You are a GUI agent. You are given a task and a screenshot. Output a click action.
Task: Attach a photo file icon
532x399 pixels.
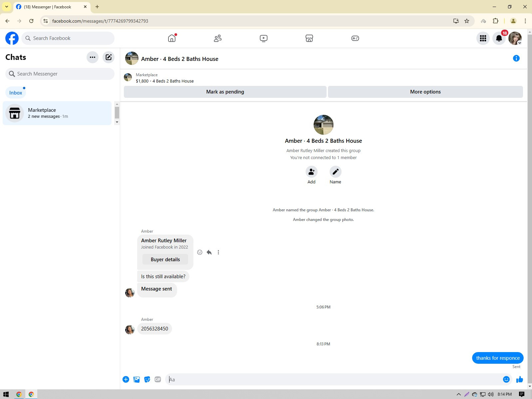point(136,379)
